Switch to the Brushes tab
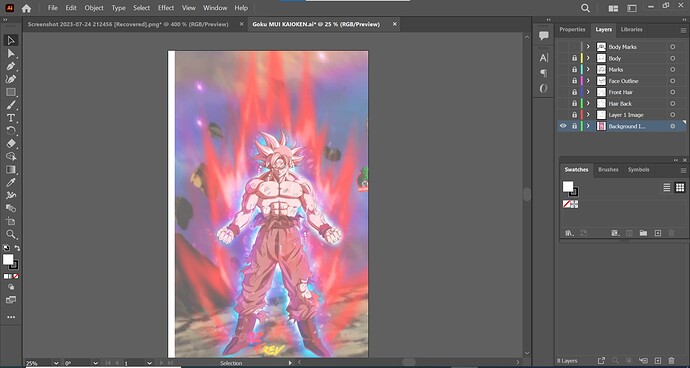The height and width of the screenshot is (368, 690). click(608, 169)
